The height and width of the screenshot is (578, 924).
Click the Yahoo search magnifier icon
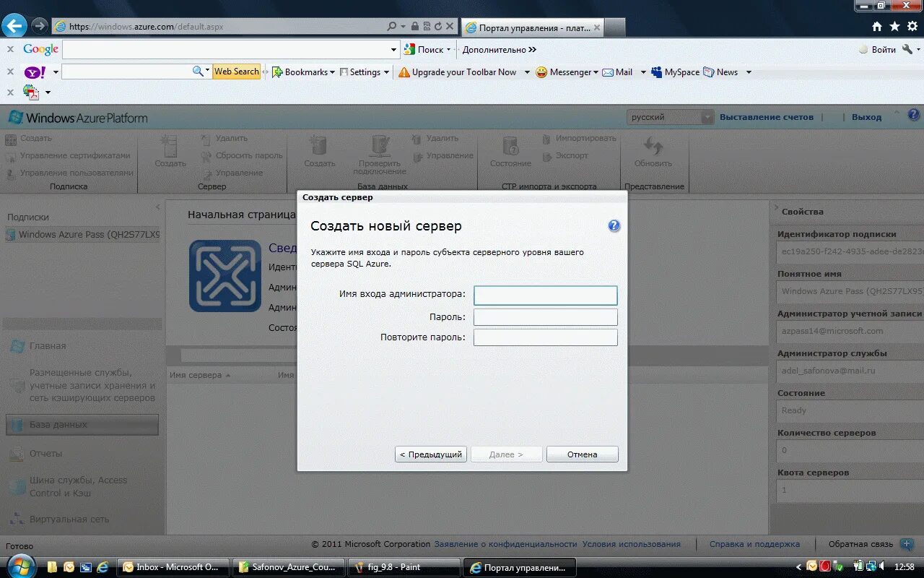(x=198, y=72)
